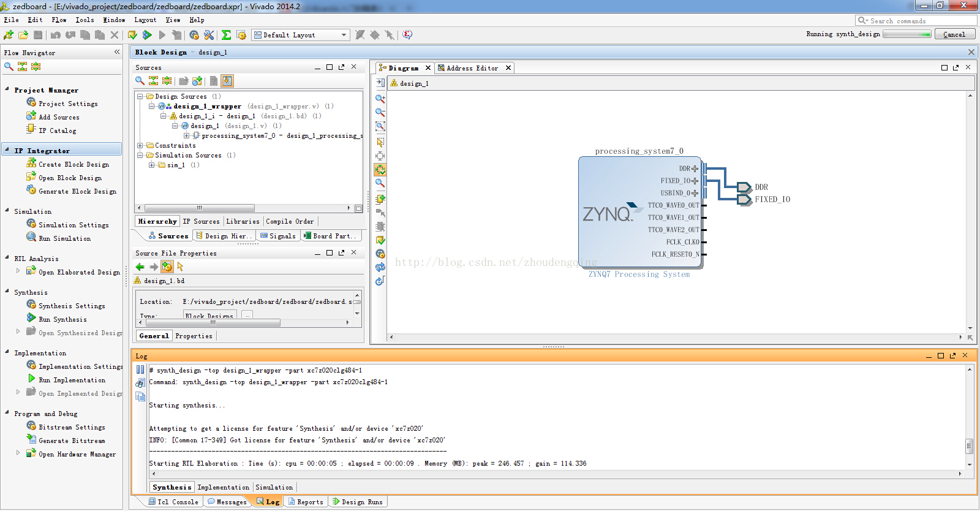Click Cancel to stop synth_design

(x=954, y=34)
